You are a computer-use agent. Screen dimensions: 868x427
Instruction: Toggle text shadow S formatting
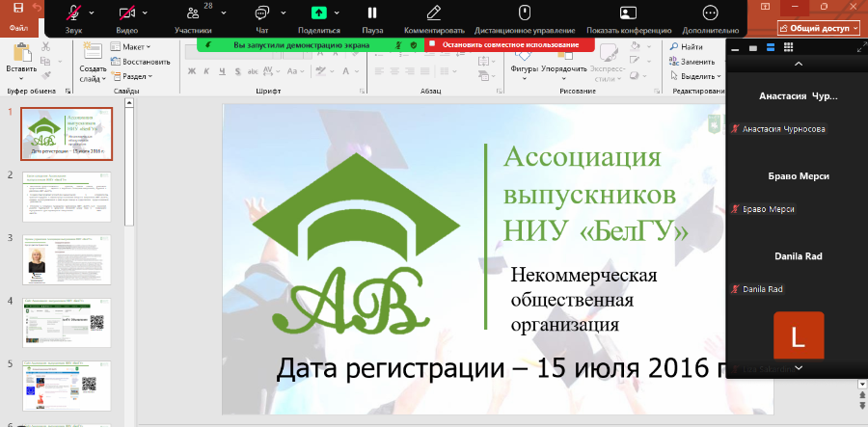(x=237, y=71)
